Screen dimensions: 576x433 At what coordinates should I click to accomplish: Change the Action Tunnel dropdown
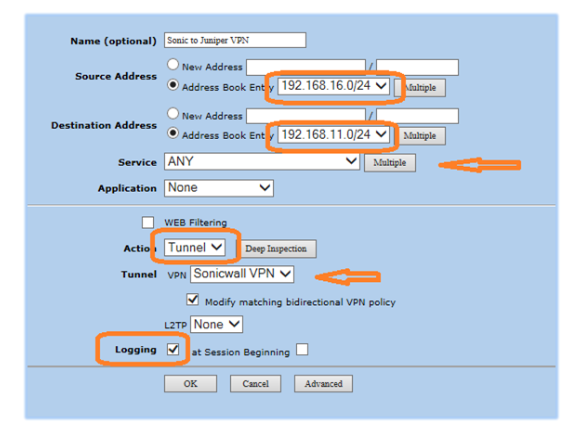(194, 248)
